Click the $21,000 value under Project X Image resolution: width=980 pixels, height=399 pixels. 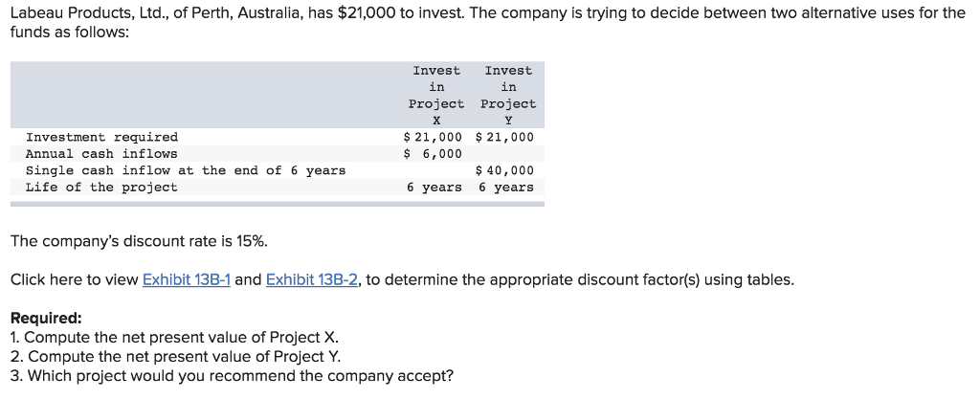[434, 137]
